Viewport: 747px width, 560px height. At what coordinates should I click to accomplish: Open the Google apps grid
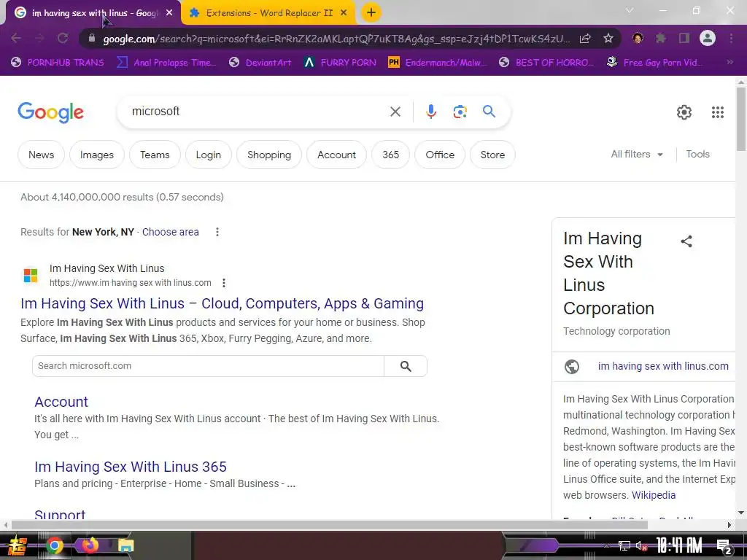tap(718, 112)
